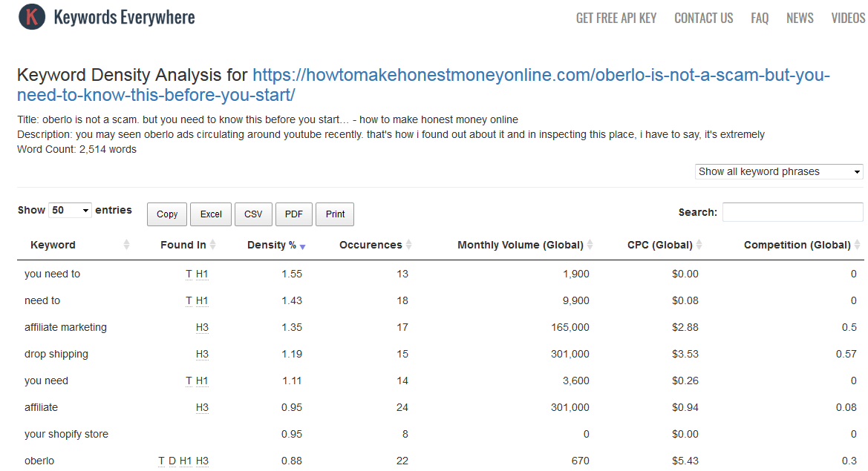Export table using CSV button

(253, 214)
